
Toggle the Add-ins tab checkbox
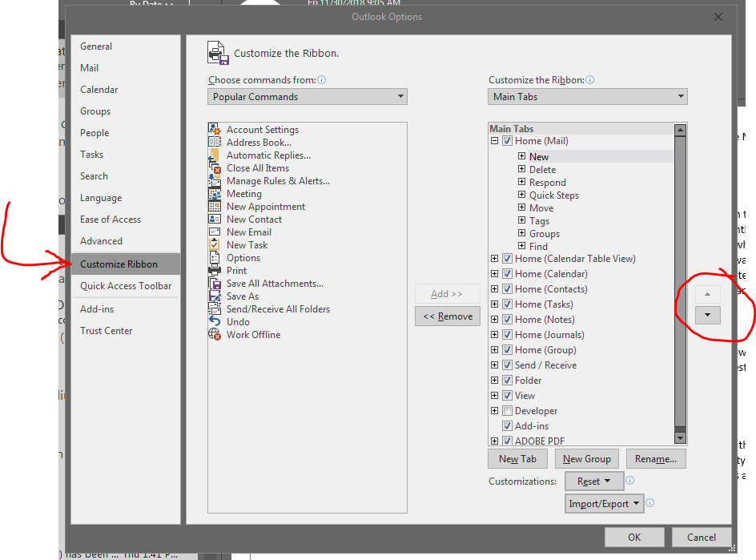(507, 426)
